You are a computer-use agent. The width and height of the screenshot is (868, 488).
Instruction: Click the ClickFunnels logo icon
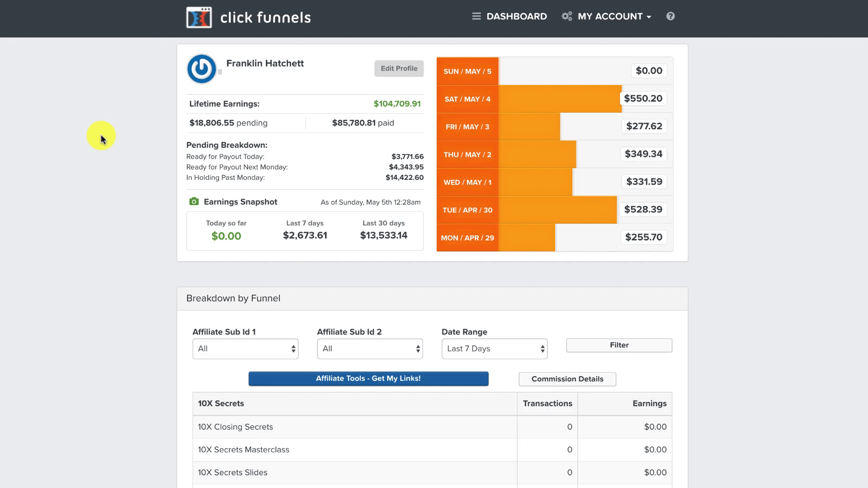(199, 18)
